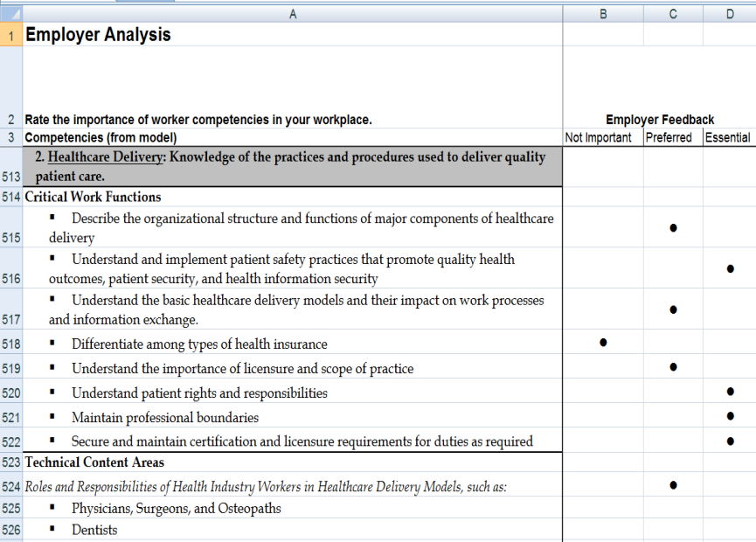
Task: Select column A header
Action: coord(292,14)
